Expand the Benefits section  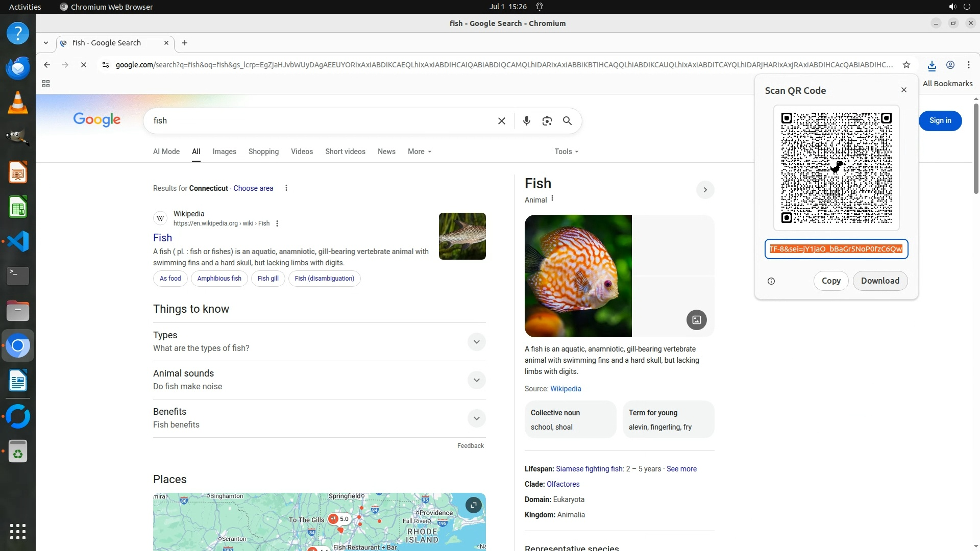[x=476, y=418]
